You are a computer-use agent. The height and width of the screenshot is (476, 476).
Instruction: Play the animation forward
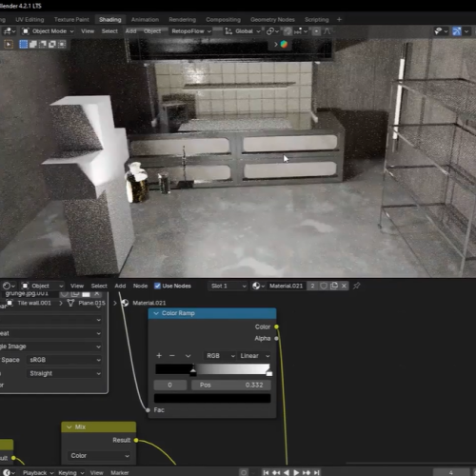296,472
